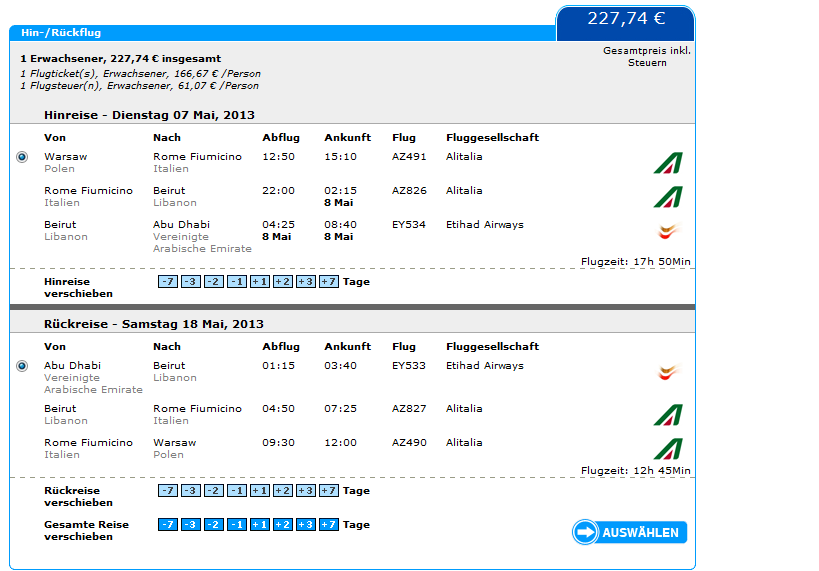Shift Gesamte Reise by +7 days
Image resolution: width=819 pixels, height=571 pixels.
point(329,525)
